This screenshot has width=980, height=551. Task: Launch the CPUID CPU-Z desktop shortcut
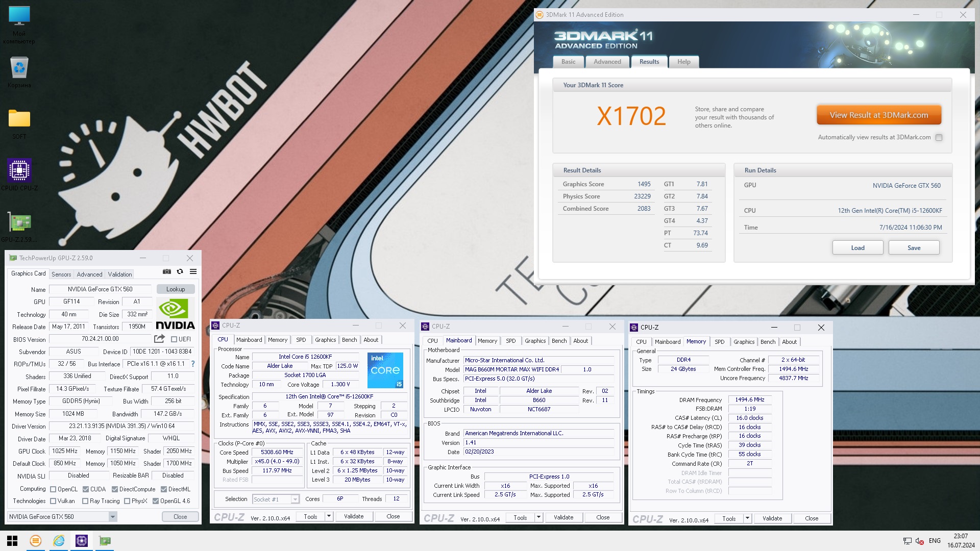[19, 175]
